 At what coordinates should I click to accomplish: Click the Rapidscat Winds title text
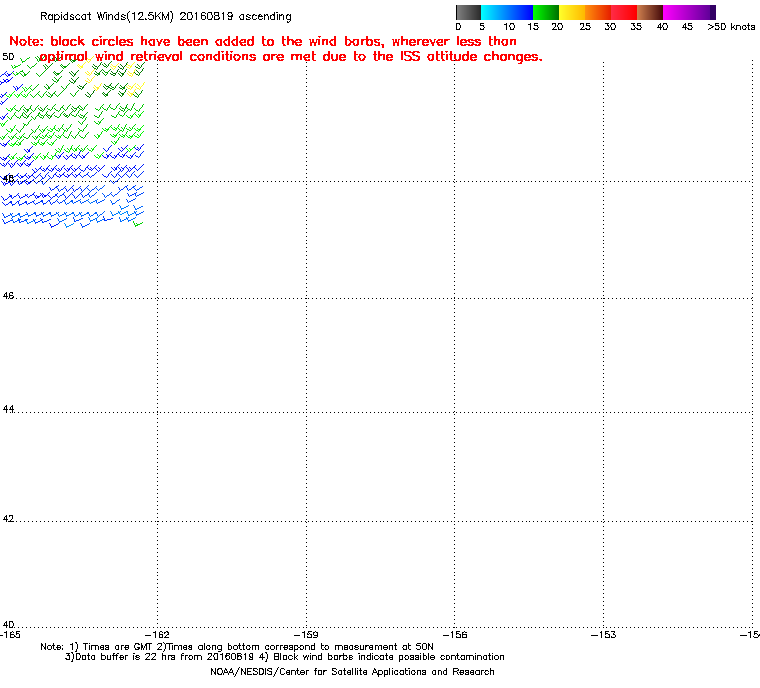(165, 16)
